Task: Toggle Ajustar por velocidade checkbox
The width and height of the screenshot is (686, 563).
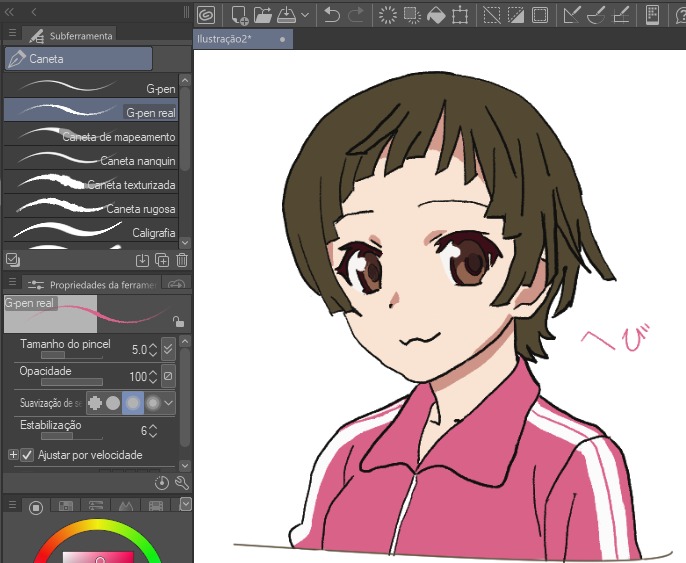Action: [28, 455]
